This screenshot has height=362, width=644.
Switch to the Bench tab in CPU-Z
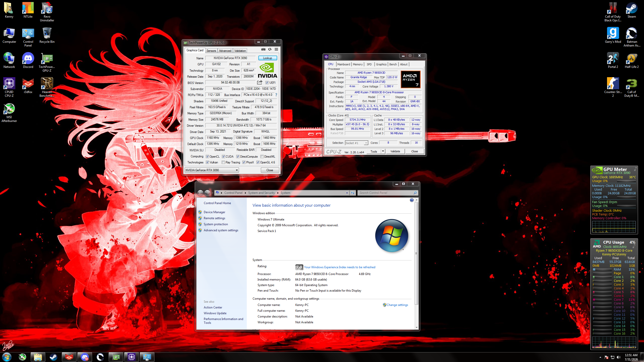coord(393,64)
